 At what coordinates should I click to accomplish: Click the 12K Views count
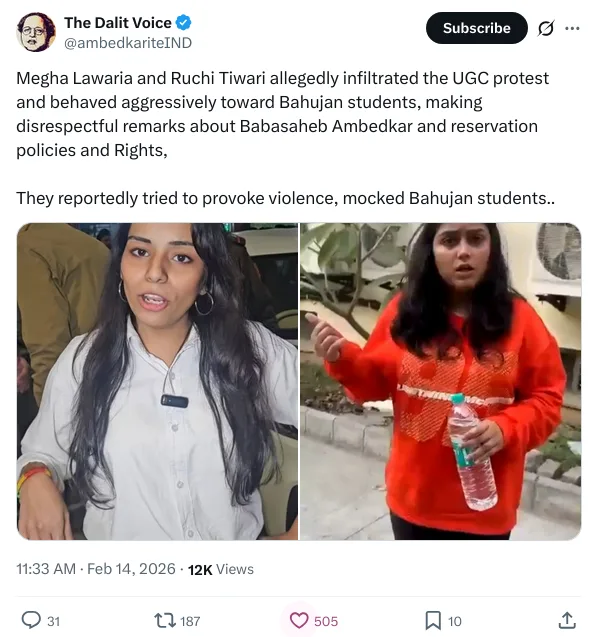[221, 569]
